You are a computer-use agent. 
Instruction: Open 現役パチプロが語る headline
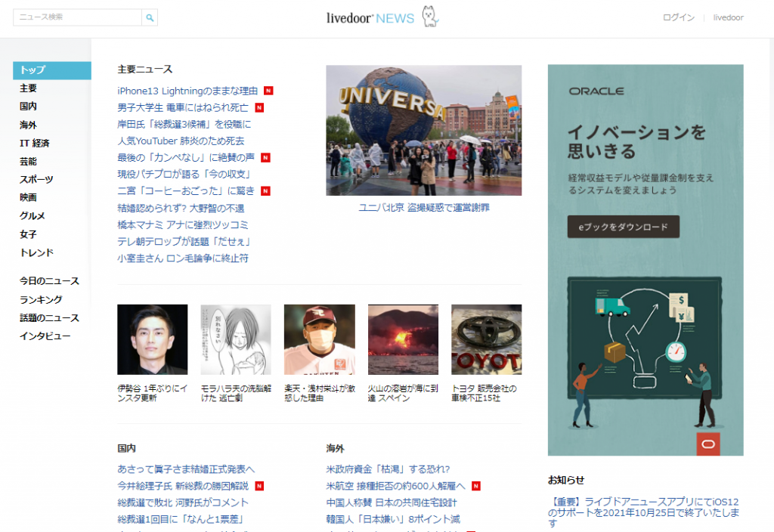point(184,175)
